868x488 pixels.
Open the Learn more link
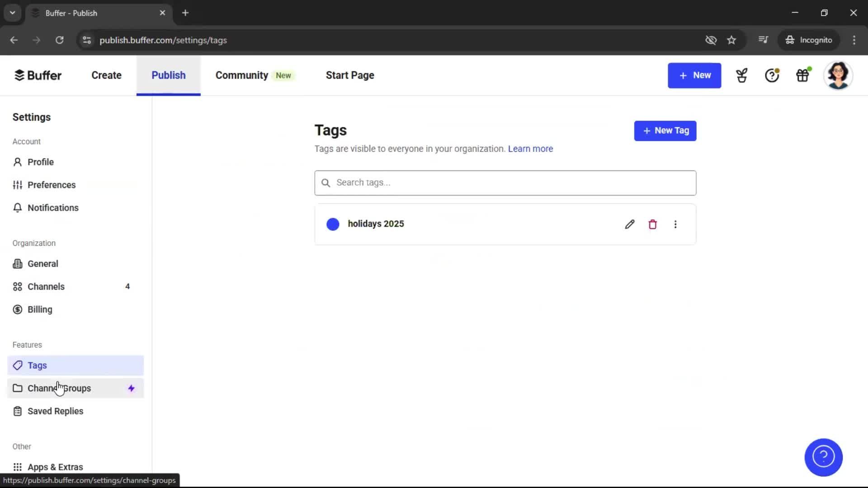530,149
